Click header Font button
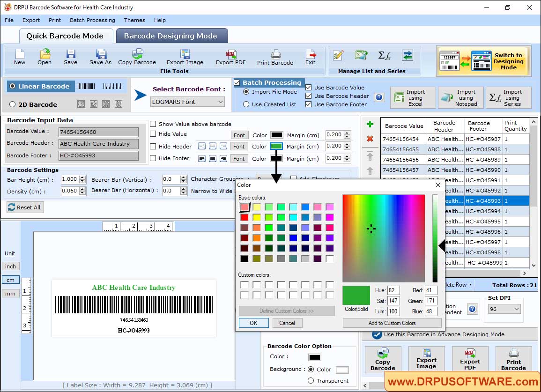541x392 pixels. click(x=239, y=147)
